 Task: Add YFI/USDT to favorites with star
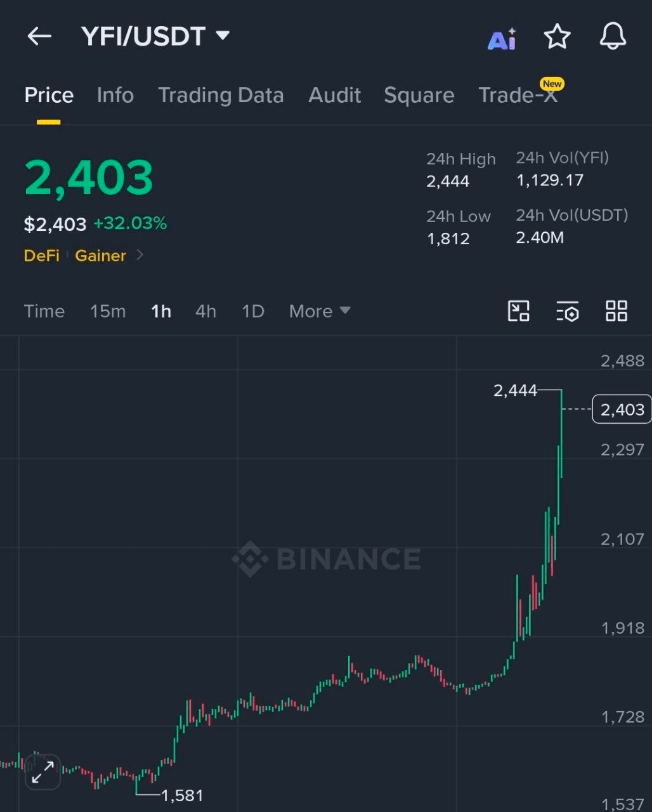coord(557,37)
